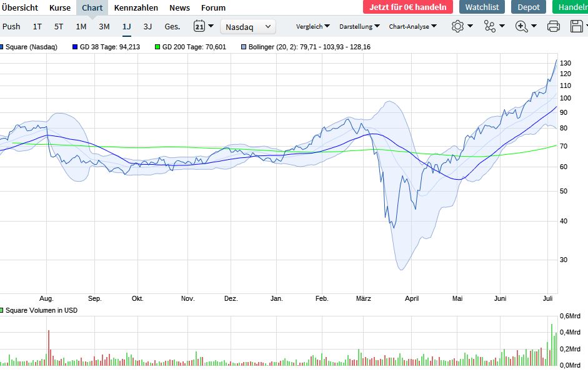Click the Juli axis label
Screen dimensions: 588x372
pyautogui.click(x=548, y=298)
